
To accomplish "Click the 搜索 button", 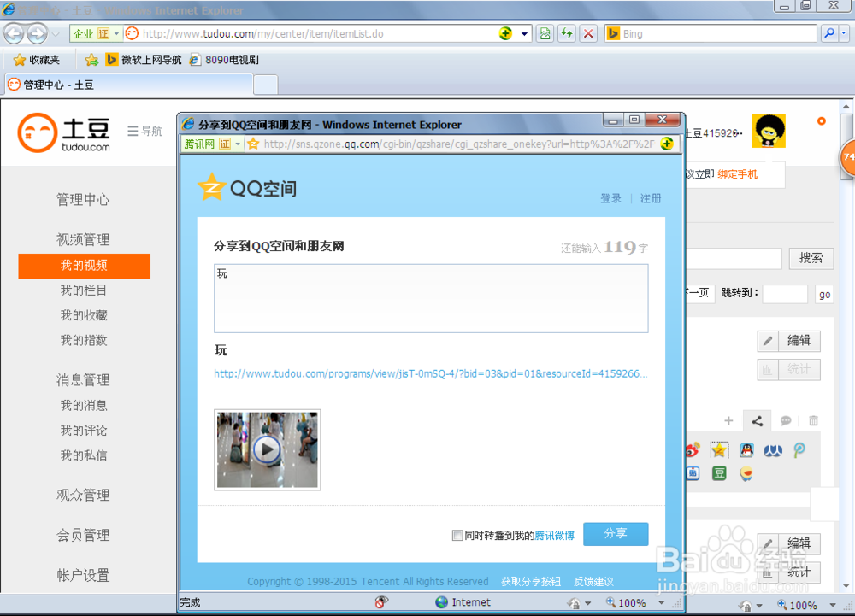I will 811,258.
